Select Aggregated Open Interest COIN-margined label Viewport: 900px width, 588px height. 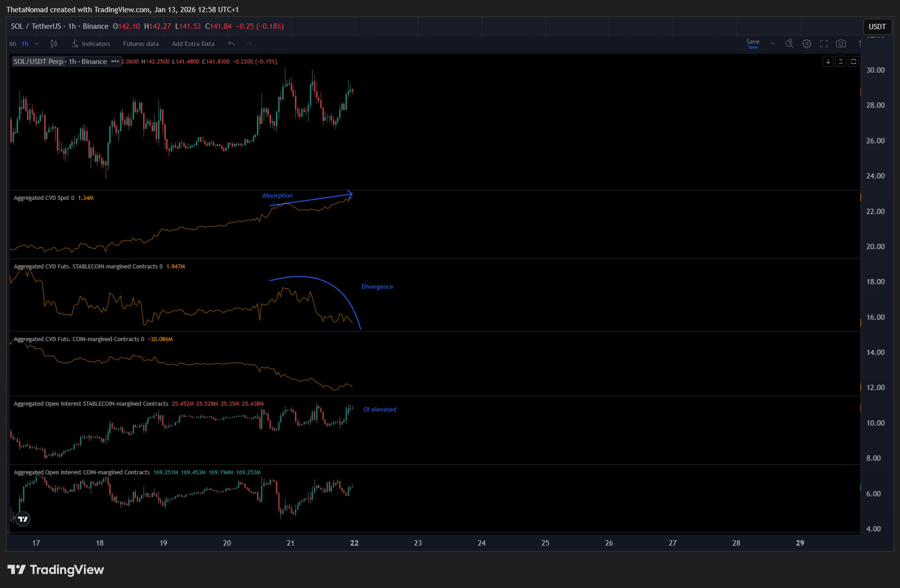coord(81,472)
